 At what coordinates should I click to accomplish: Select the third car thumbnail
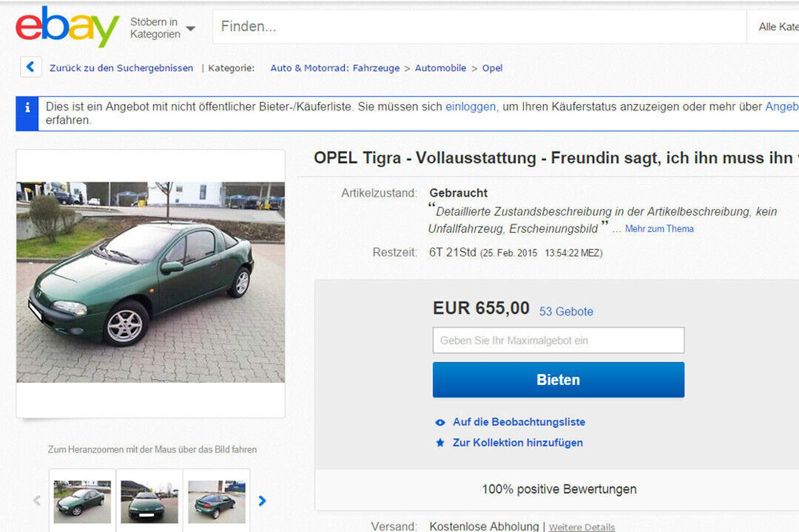click(x=217, y=501)
